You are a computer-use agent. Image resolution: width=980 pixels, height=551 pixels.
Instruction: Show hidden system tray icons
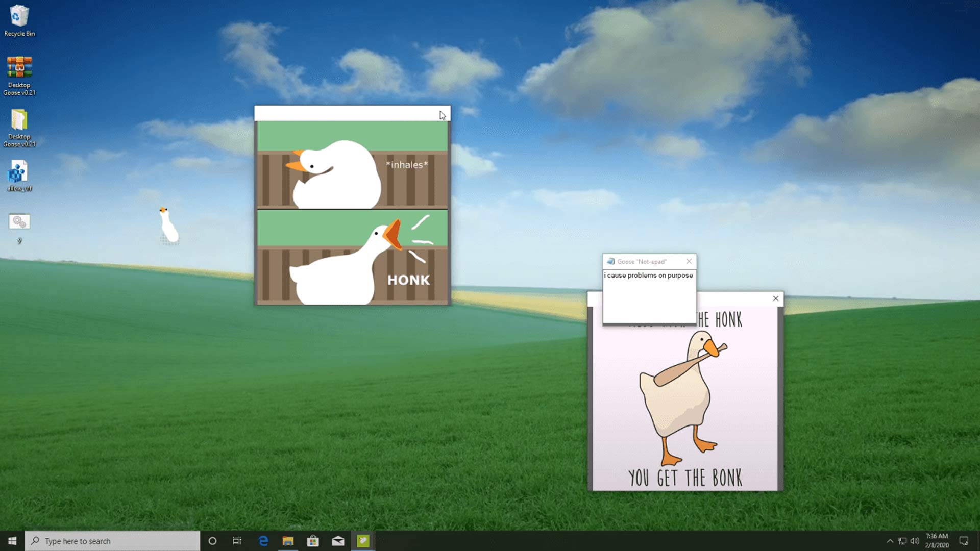click(890, 541)
